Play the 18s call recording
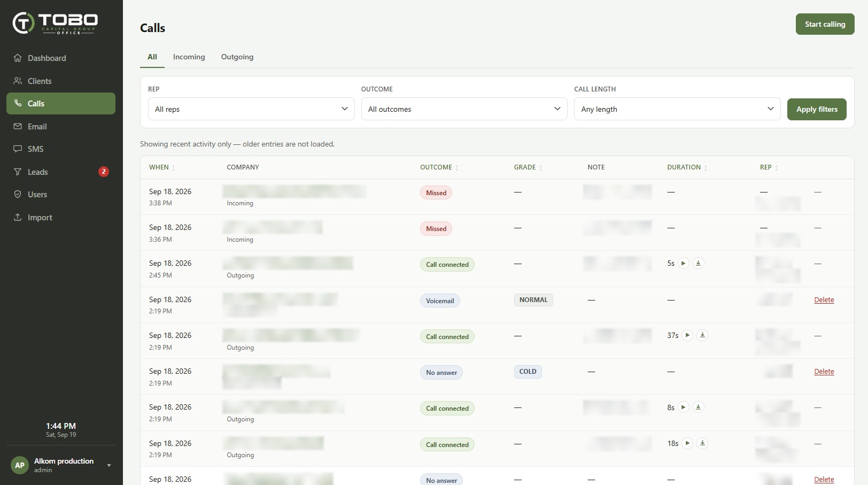 click(688, 443)
